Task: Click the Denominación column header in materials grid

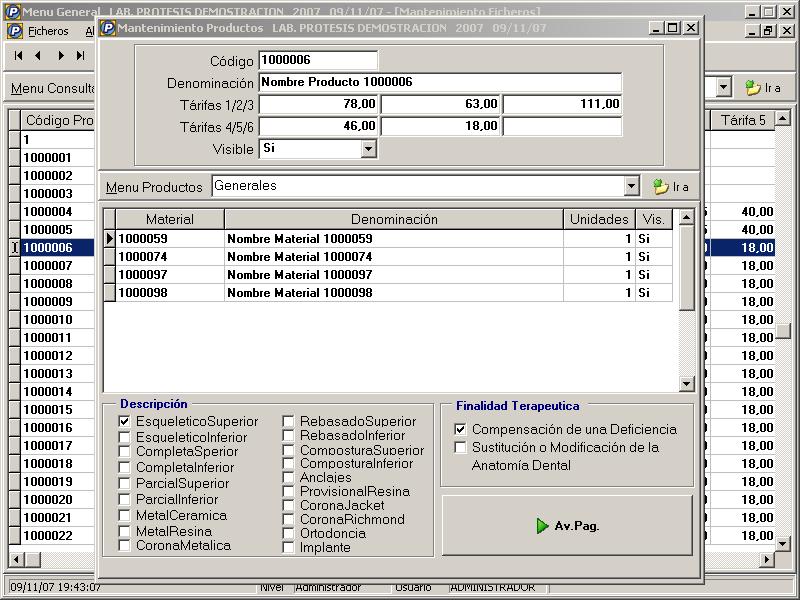Action: coord(394,219)
